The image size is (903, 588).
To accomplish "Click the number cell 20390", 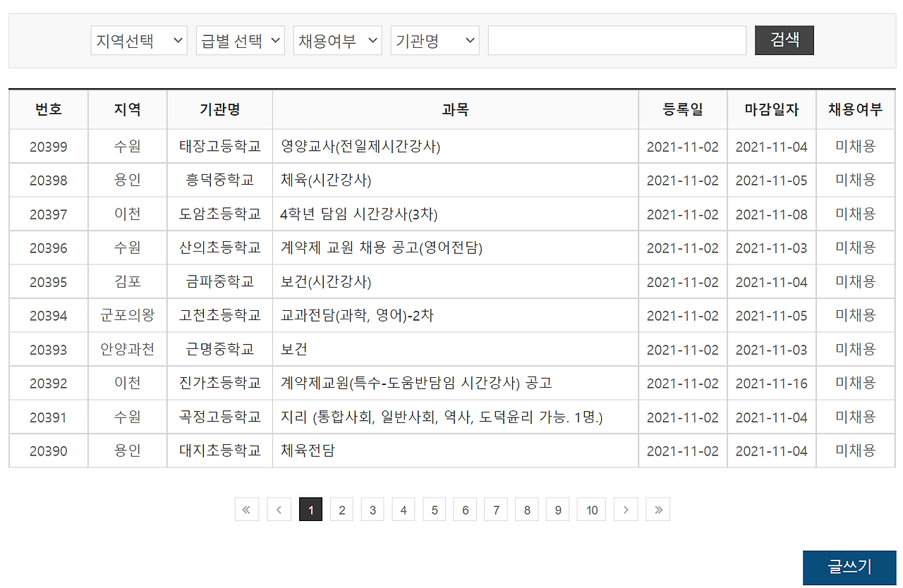I will coord(49,451).
